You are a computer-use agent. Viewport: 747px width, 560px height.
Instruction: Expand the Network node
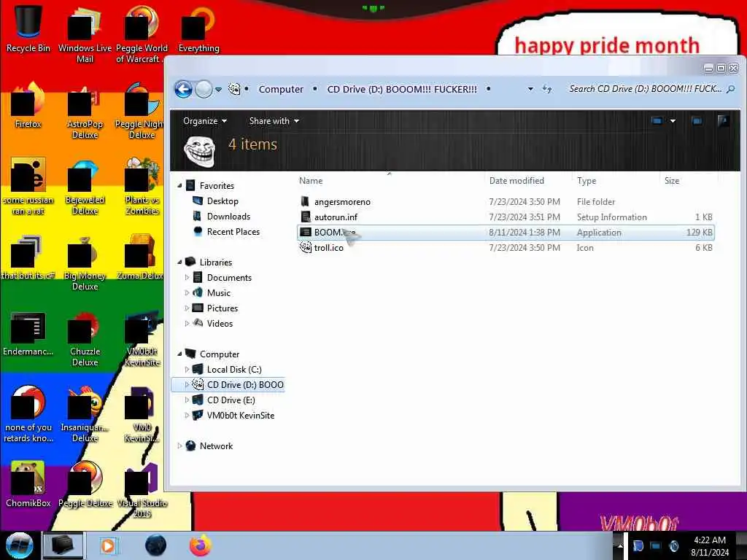tap(179, 446)
